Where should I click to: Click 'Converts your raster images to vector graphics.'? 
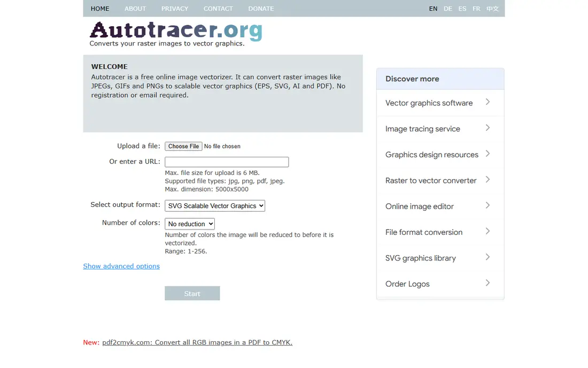(167, 43)
